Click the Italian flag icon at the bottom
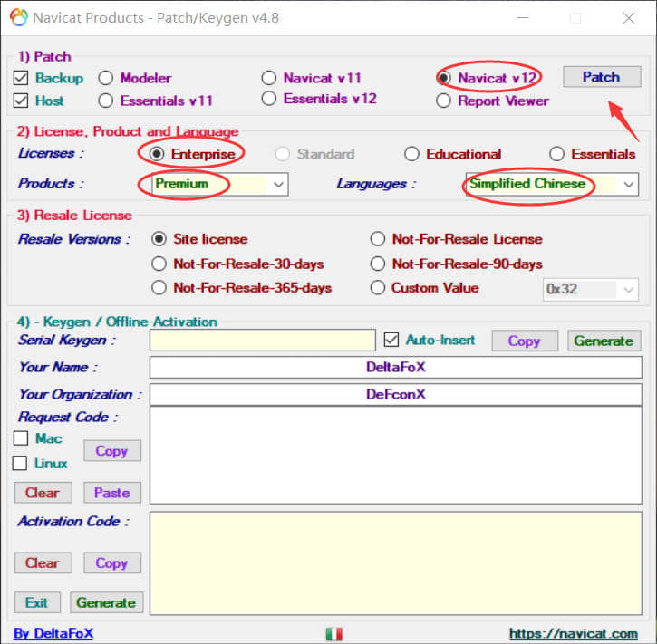The height and width of the screenshot is (644, 657). pyautogui.click(x=334, y=633)
